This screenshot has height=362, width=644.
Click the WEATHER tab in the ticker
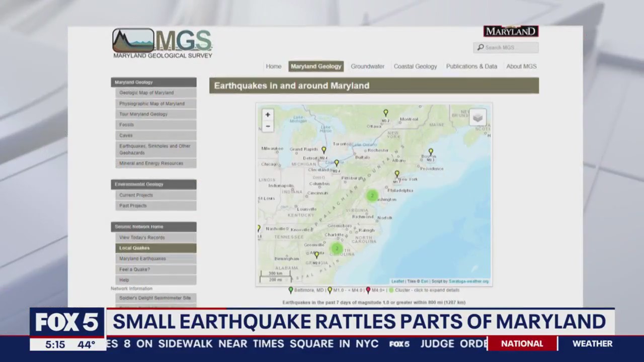coord(592,344)
